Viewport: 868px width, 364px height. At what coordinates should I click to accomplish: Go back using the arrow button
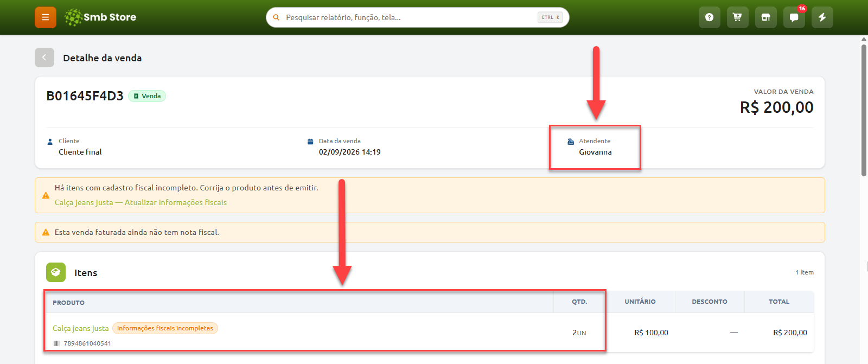point(44,58)
